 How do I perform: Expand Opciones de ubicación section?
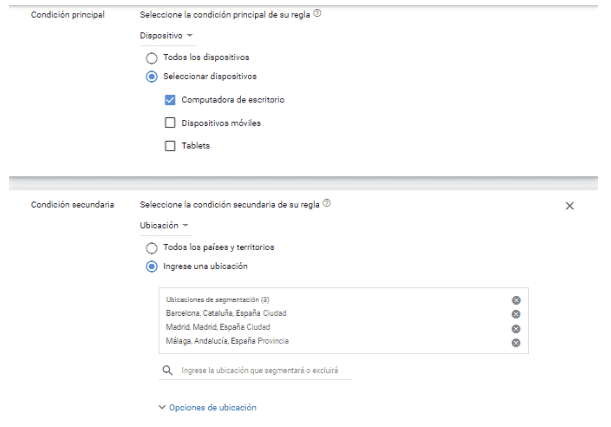[207, 407]
